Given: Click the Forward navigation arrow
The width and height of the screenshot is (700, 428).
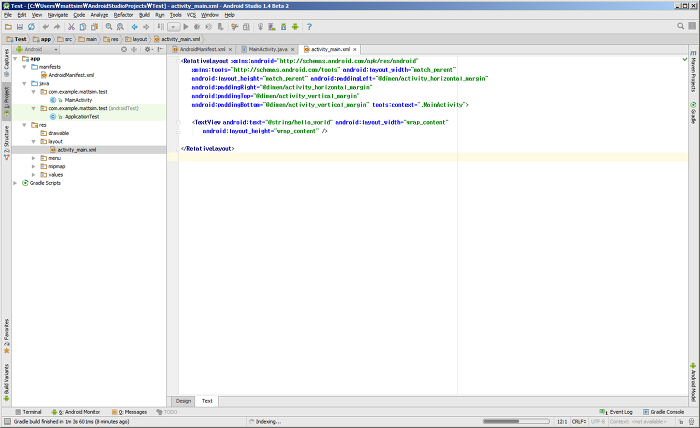Looking at the screenshot, I should 146,27.
